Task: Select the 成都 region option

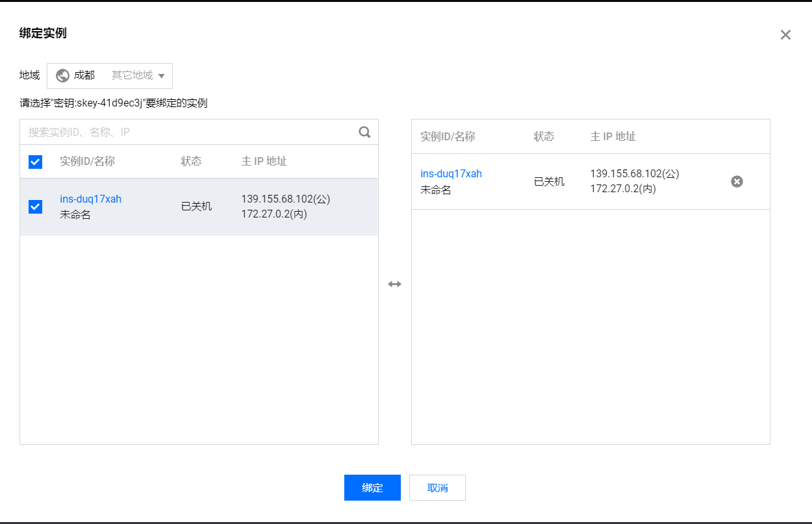Action: 84,75
